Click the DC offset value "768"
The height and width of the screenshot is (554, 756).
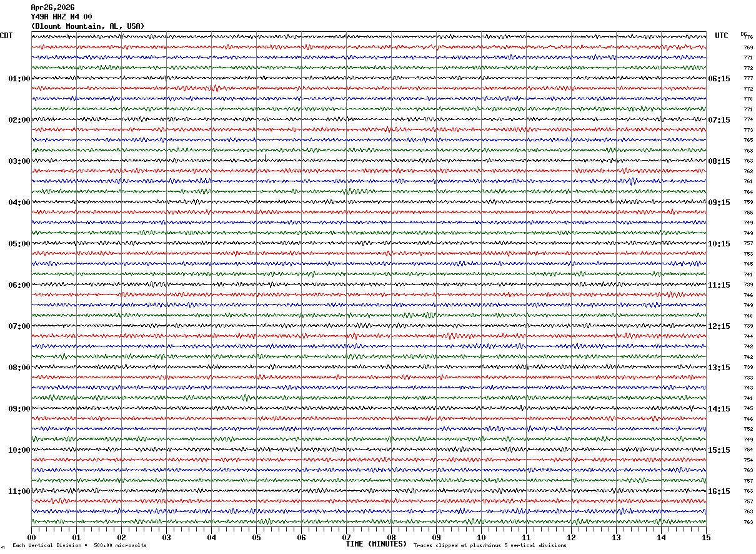click(749, 151)
